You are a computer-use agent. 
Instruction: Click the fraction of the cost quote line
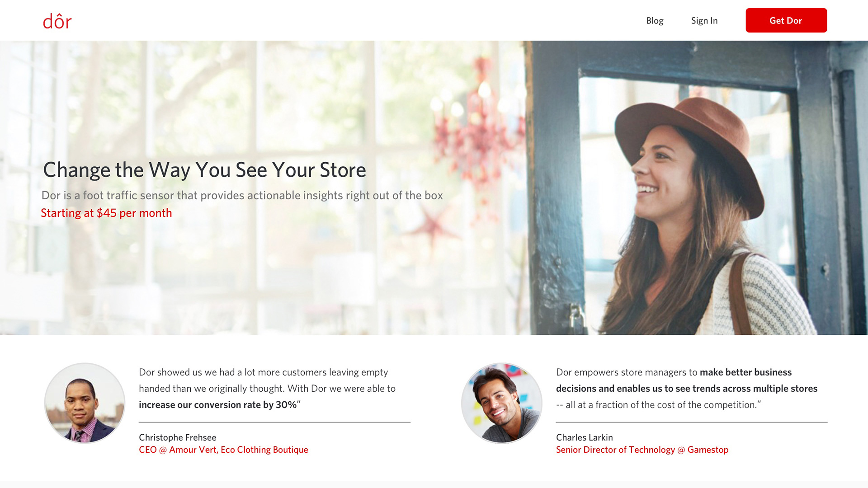tap(658, 405)
